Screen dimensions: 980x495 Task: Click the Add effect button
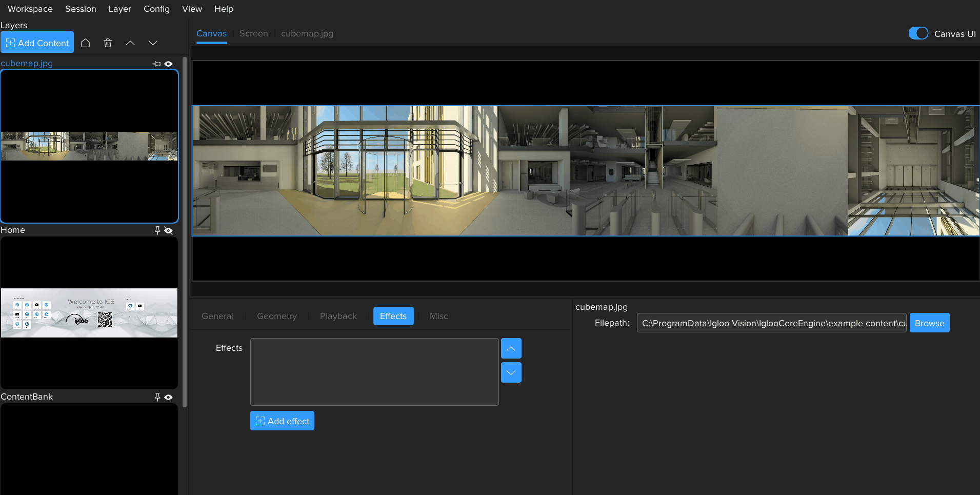[282, 421]
